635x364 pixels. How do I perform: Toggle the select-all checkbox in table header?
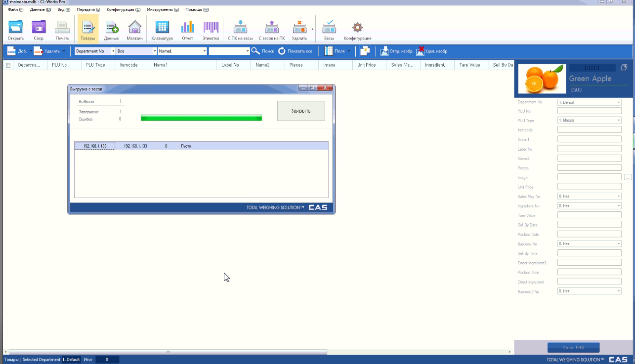click(8, 65)
